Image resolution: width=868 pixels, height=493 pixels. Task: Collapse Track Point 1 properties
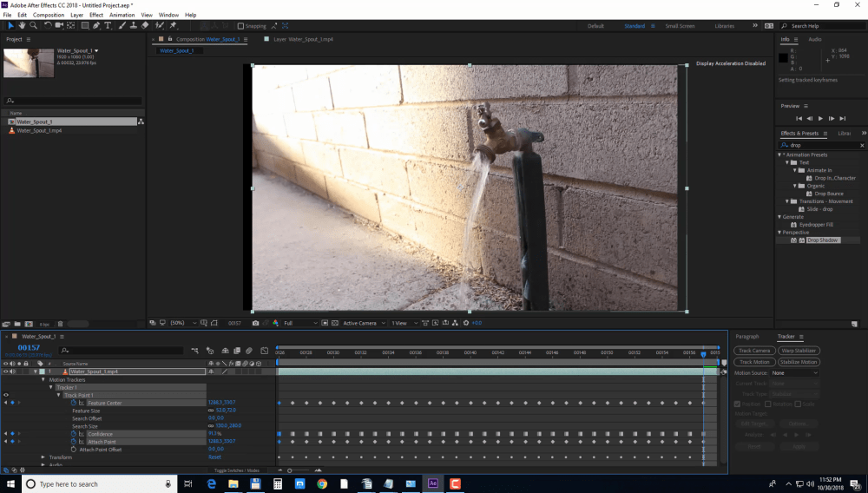point(59,395)
